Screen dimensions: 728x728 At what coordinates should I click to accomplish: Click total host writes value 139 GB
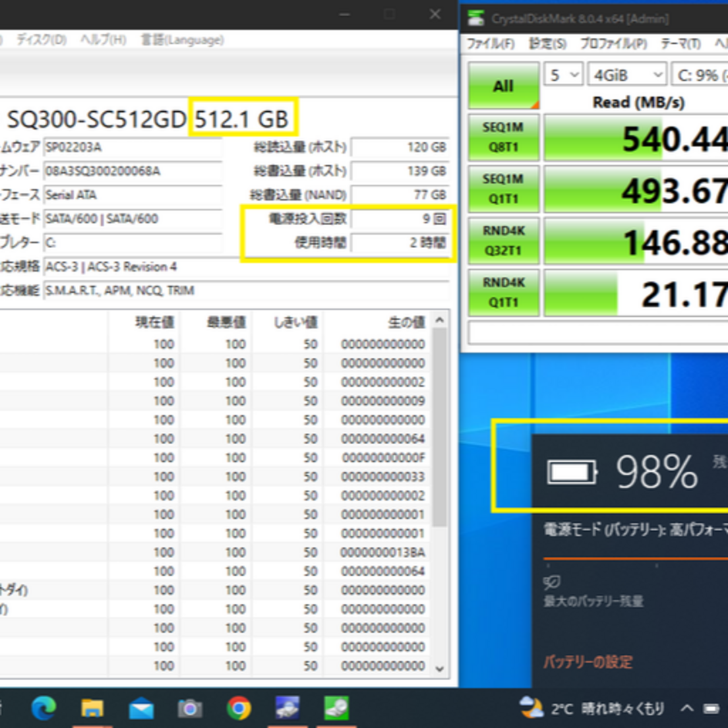coord(400,171)
